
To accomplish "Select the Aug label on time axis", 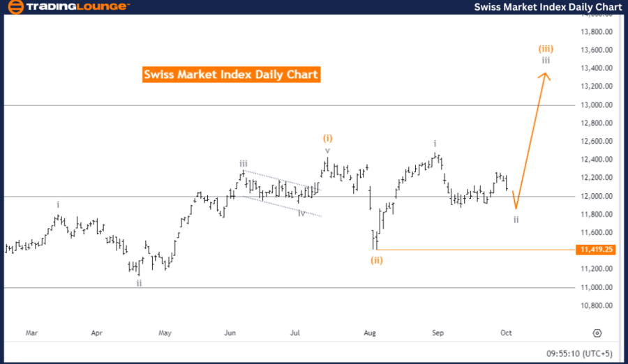I will coord(370,333).
